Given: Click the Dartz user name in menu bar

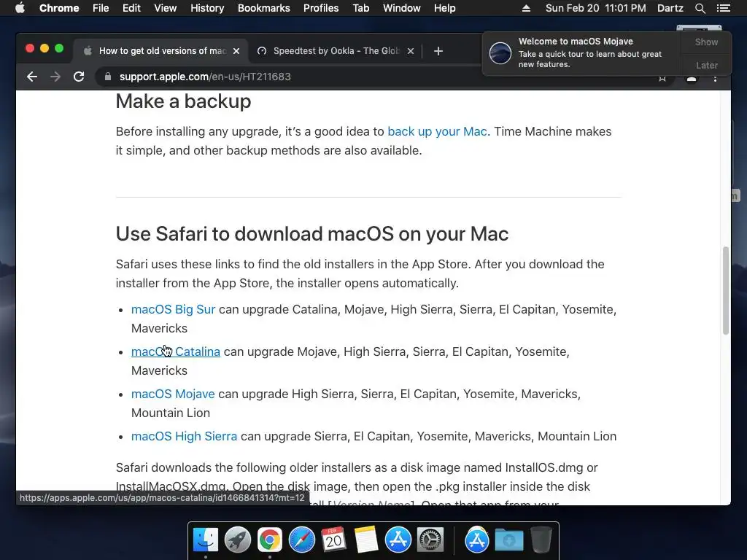Looking at the screenshot, I should 670,8.
